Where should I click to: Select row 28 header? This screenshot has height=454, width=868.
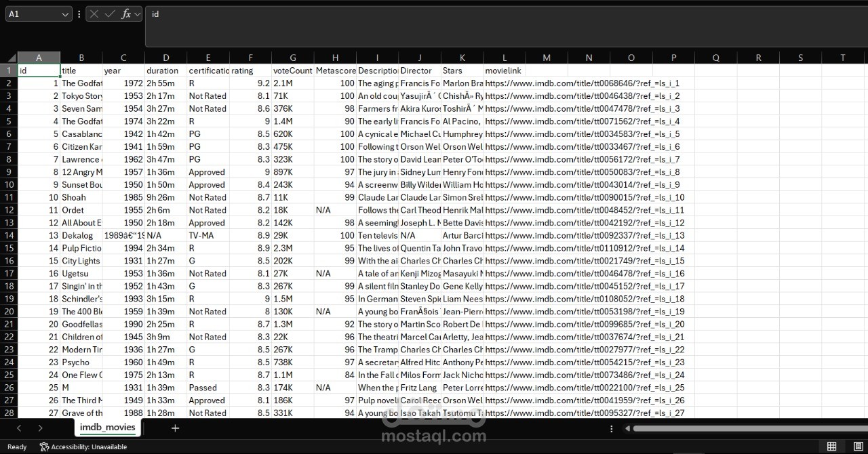pyautogui.click(x=9, y=413)
